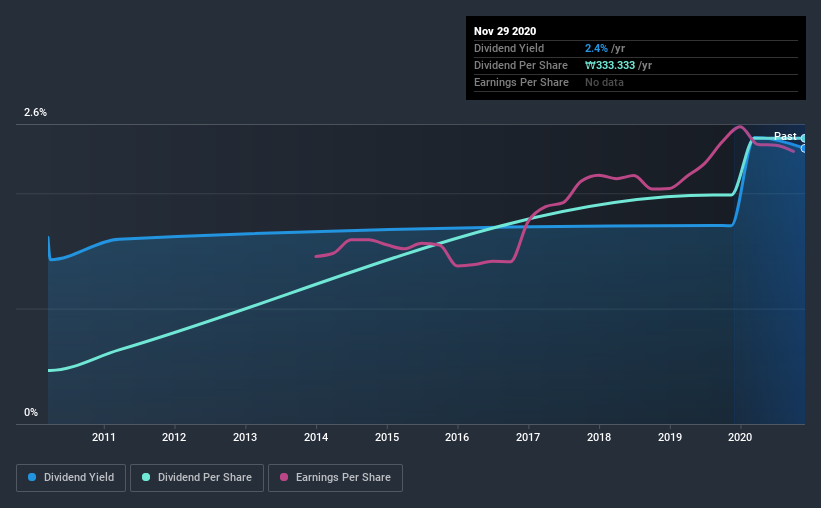Toggle the Dividend Yield legend button
The height and width of the screenshot is (508, 821).
[x=71, y=478]
